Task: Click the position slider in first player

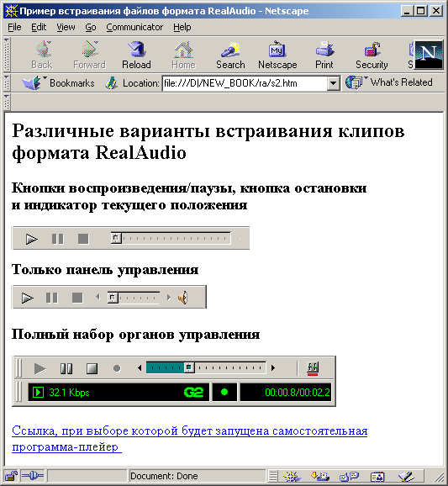Action: [116, 238]
